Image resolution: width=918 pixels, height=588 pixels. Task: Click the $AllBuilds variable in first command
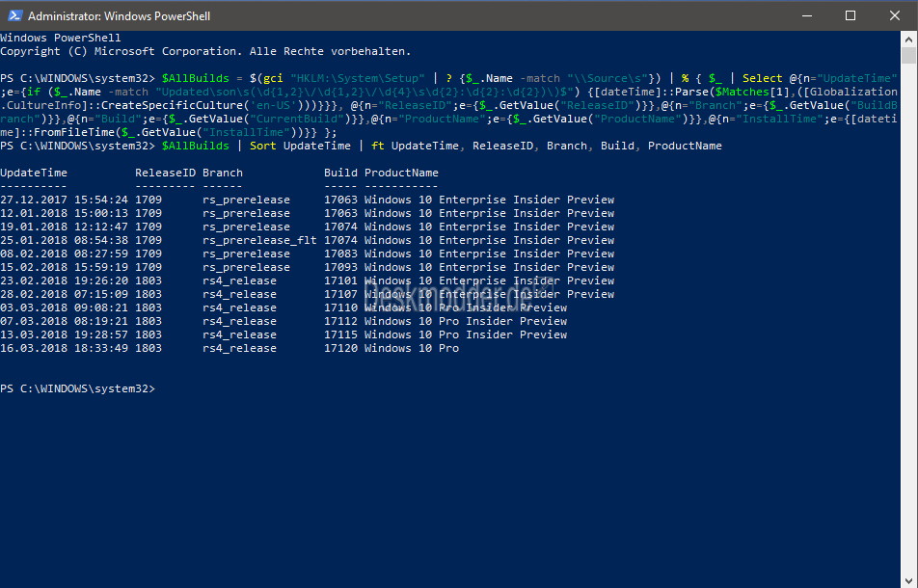(196, 78)
